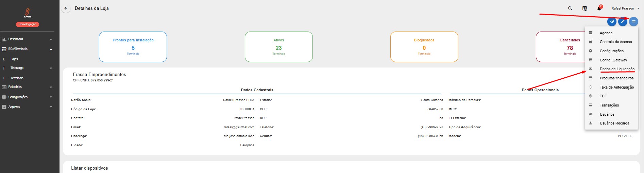The width and height of the screenshot is (644, 173).
Task: Open Lojas in the sidebar
Action: pyautogui.click(x=14, y=59)
